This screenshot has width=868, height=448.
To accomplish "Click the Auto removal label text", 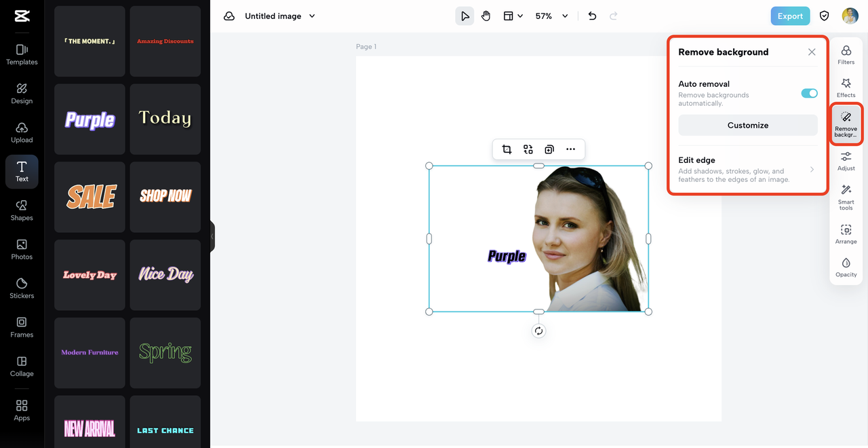I will click(x=704, y=84).
